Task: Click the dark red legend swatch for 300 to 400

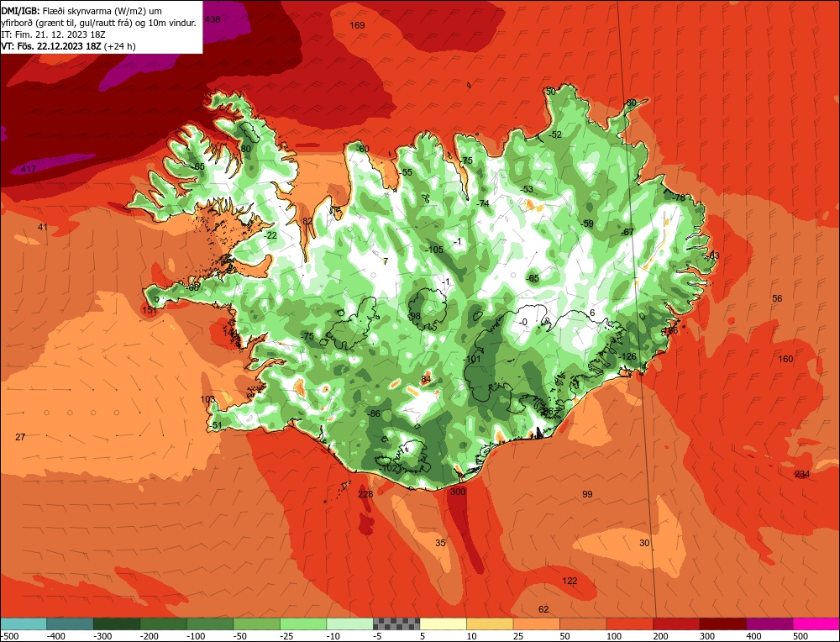Action: 723,624
